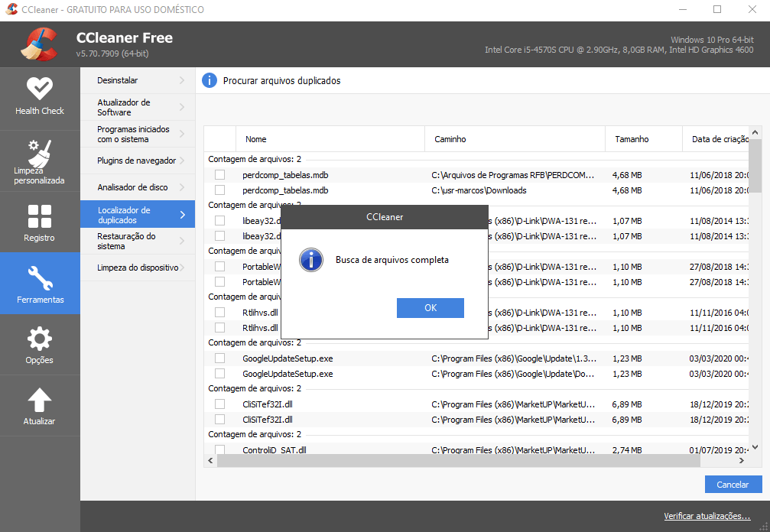Click the blue info icon beside Procurar arquivos duplicados

pyautogui.click(x=210, y=80)
